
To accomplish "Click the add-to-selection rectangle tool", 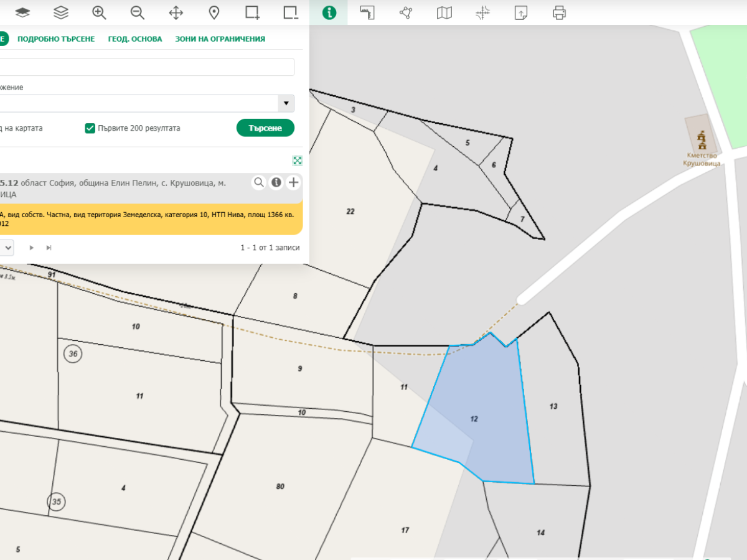I will click(x=252, y=12).
